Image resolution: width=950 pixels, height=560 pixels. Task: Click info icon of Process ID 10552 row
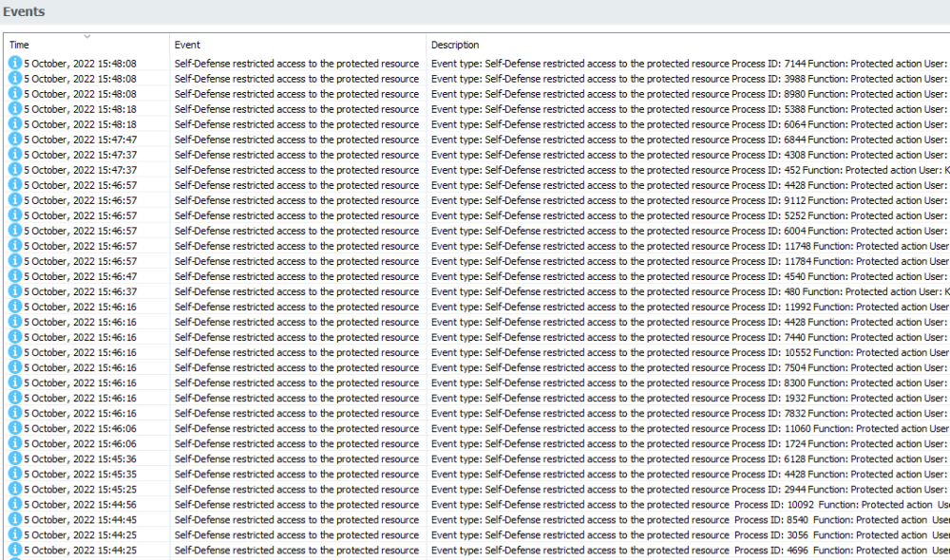(15, 352)
